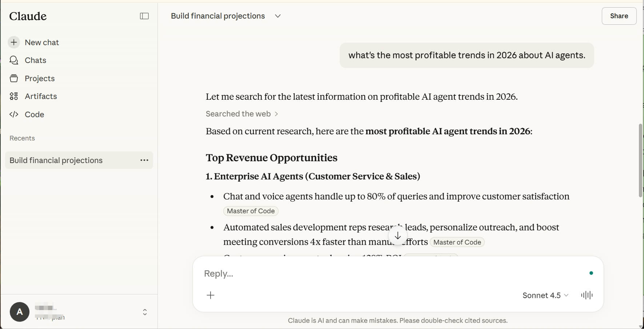Expand the Searched the web details

pos(242,114)
